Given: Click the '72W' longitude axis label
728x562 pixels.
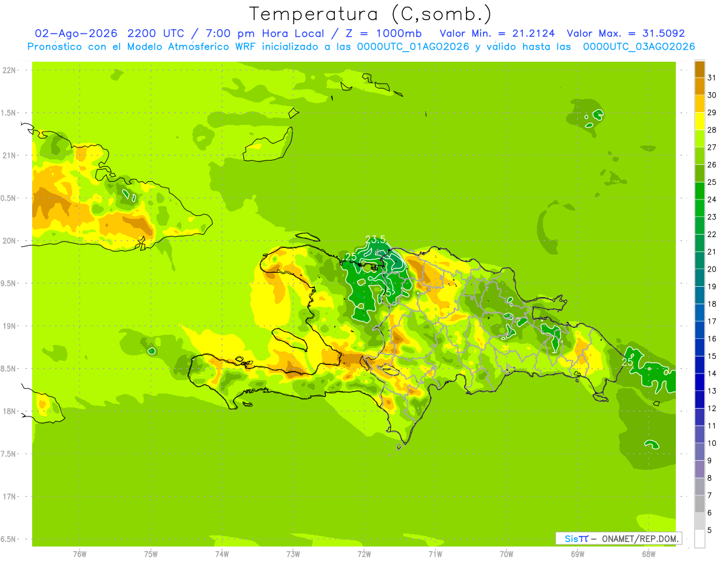Looking at the screenshot, I should (364, 554).
